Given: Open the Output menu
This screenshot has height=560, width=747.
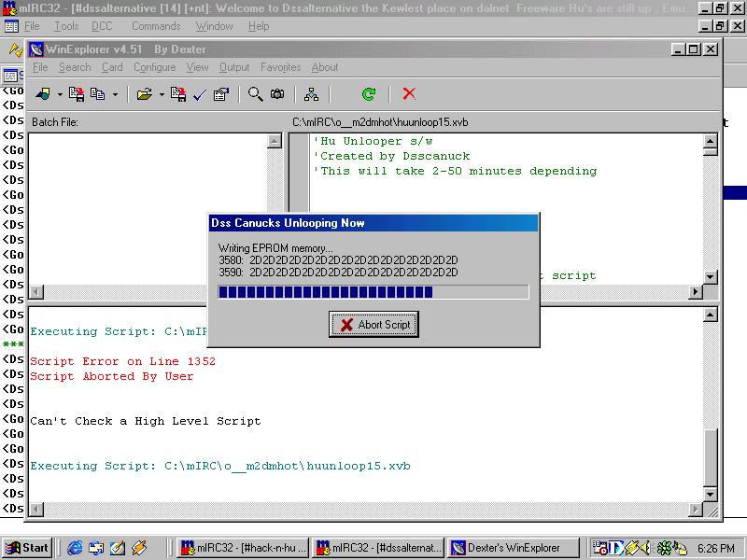Looking at the screenshot, I should pyautogui.click(x=234, y=67).
